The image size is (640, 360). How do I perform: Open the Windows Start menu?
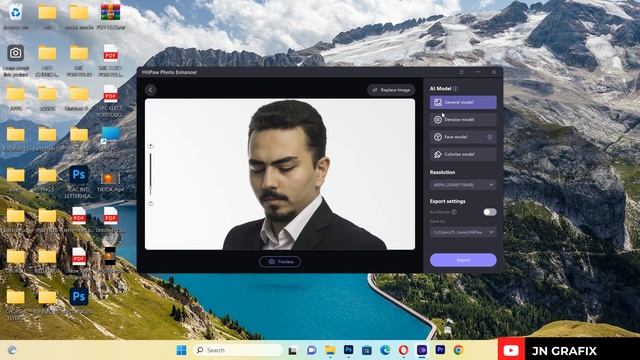(181, 350)
